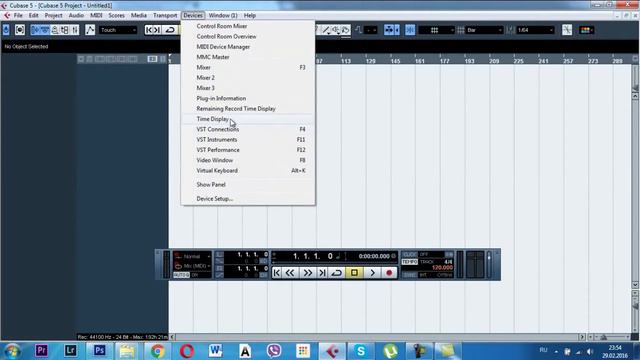Click the Windows Start button

point(12,351)
